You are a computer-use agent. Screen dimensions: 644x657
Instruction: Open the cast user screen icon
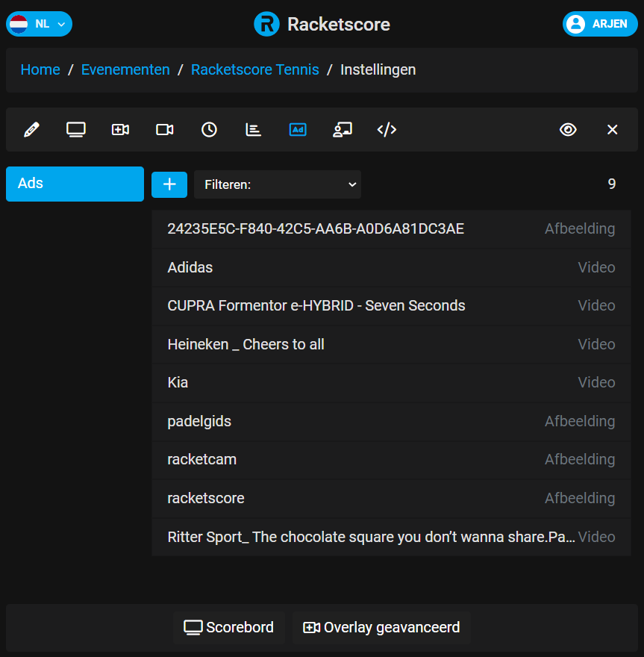point(342,129)
